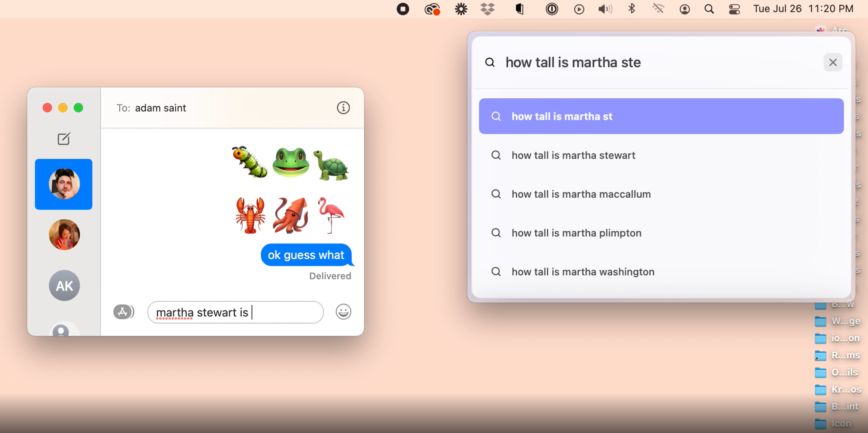
Task: Open Bluetooth menu bar icon
Action: click(631, 9)
